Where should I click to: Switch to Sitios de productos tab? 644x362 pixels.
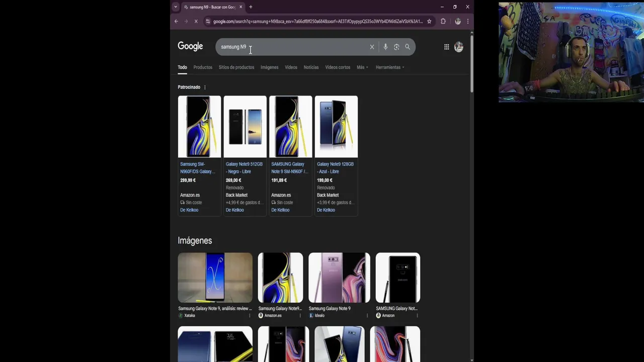tap(236, 67)
